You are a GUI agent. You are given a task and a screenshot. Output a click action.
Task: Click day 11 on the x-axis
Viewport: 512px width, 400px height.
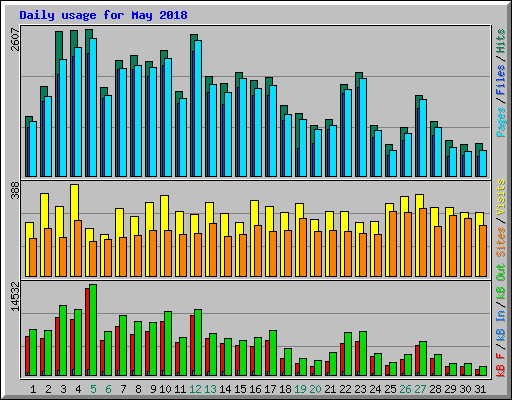[180, 389]
